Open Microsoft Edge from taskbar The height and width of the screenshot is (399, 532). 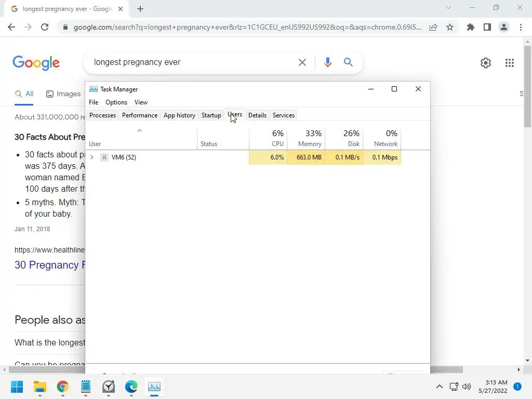click(131, 387)
